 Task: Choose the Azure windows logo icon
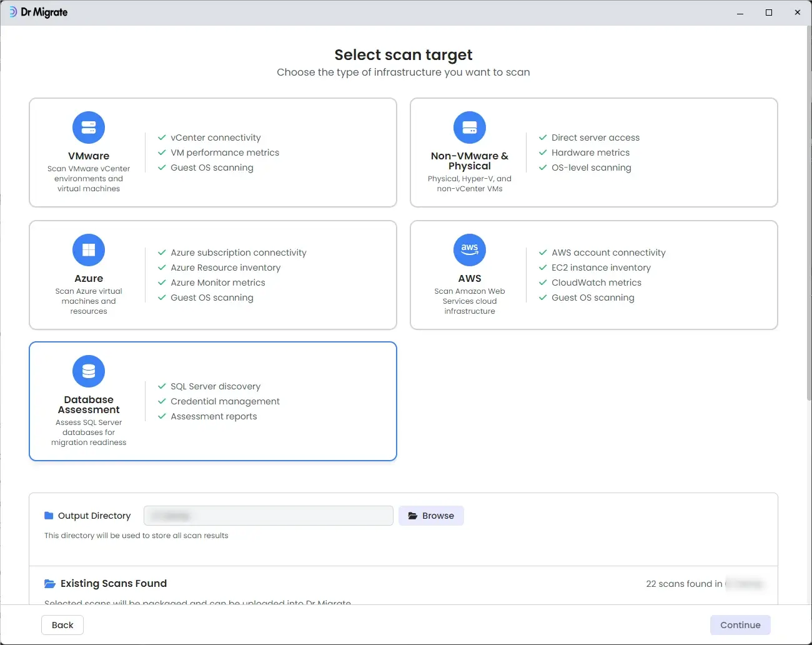point(89,250)
